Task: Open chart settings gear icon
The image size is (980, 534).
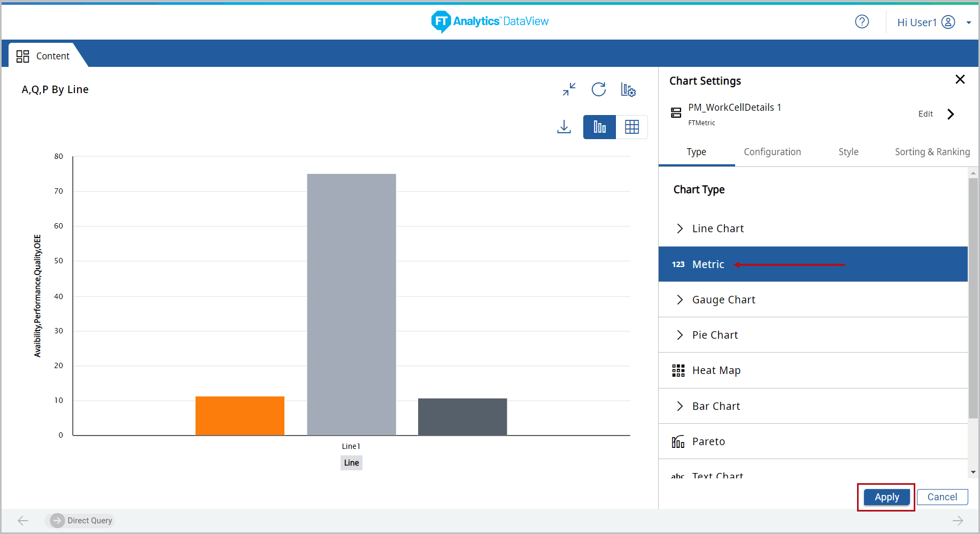Action: pos(628,90)
